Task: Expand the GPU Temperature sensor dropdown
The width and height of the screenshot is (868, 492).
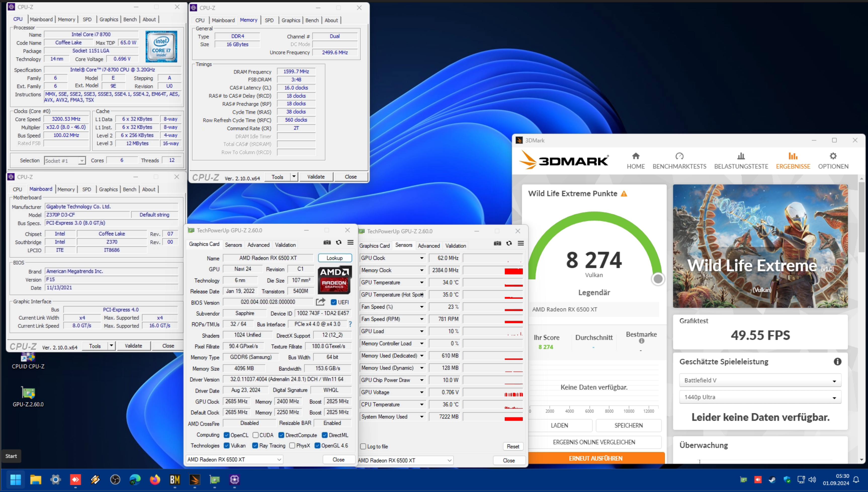Action: click(x=422, y=282)
